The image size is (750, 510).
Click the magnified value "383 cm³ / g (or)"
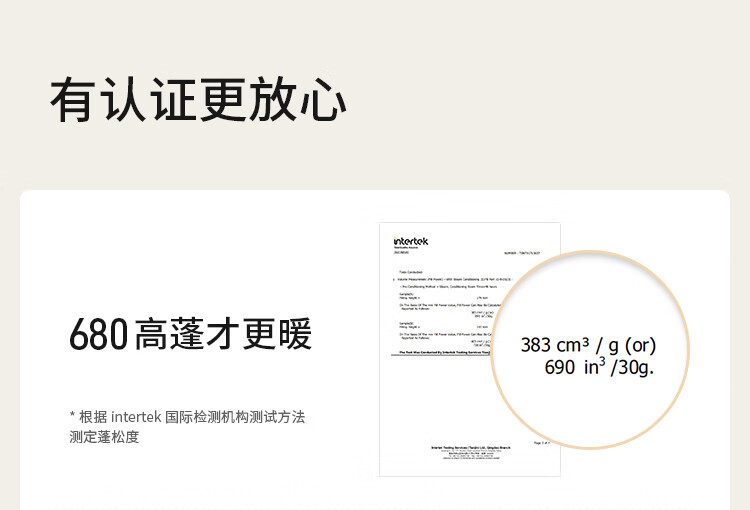tap(588, 345)
